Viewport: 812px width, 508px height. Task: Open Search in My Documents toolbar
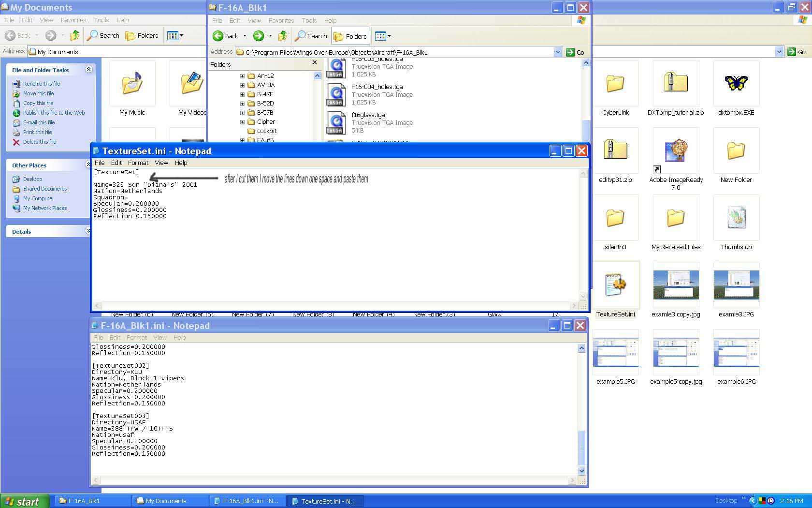[x=103, y=35]
